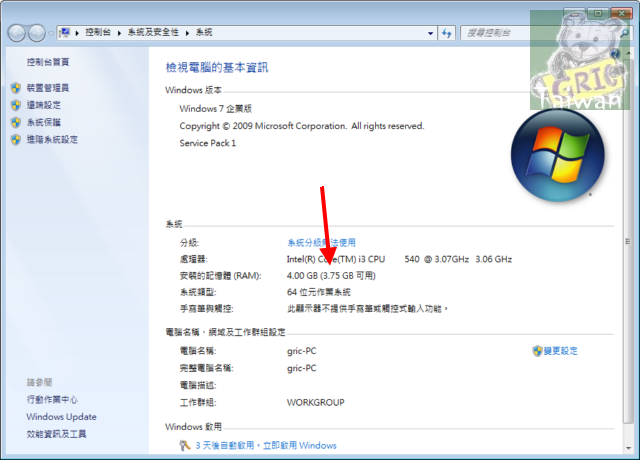Click shield icon next to 裝置管理員
640x460 pixels.
pos(16,88)
